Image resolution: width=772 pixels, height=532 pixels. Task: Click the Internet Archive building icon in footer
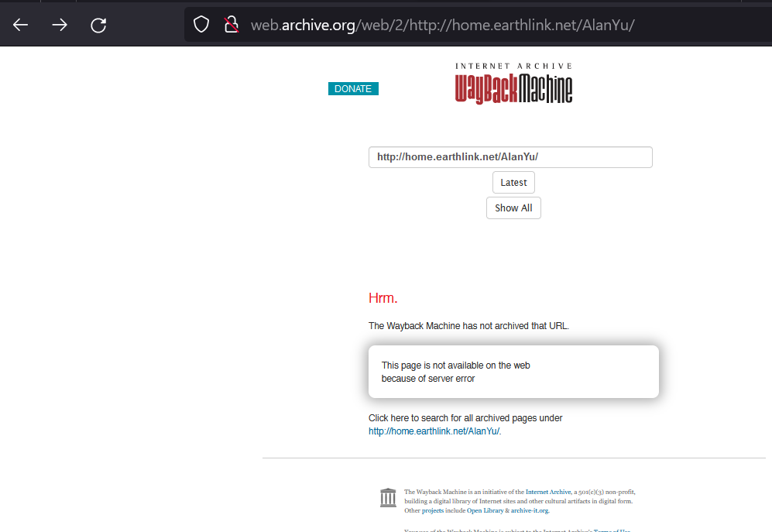coord(388,497)
